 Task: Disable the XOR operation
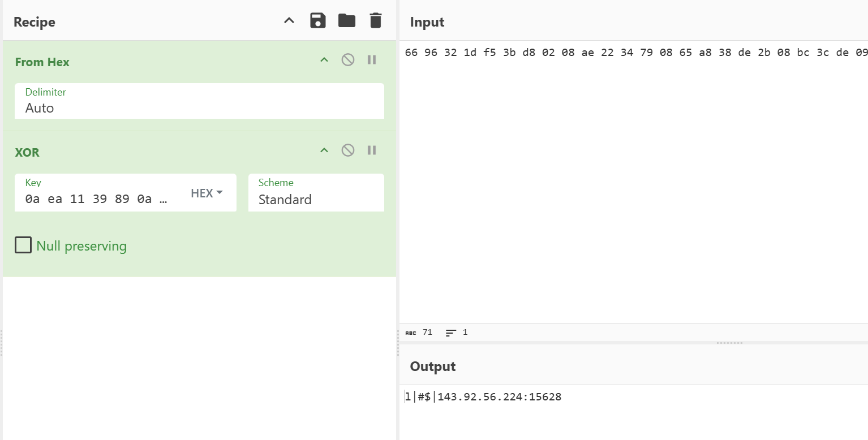pos(348,150)
